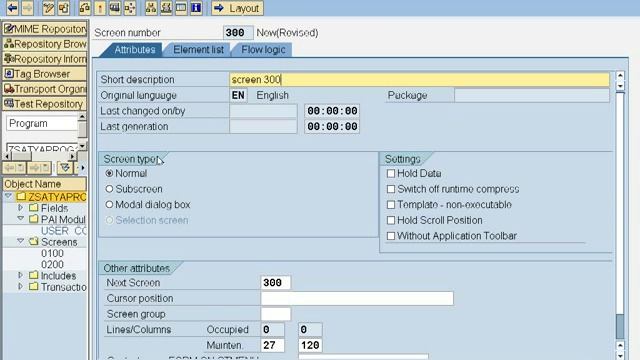Open the Navigation Window icon
This screenshot has height=360, width=640.
click(166, 8)
